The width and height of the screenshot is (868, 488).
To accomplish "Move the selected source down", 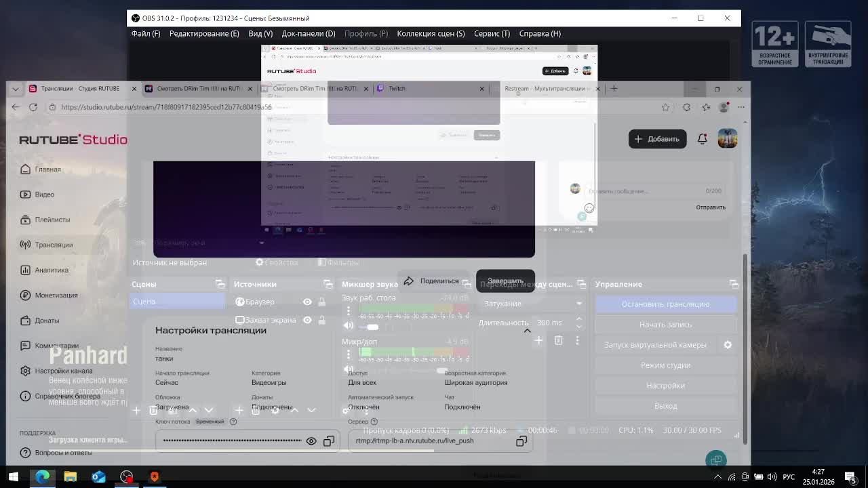I will [x=311, y=410].
